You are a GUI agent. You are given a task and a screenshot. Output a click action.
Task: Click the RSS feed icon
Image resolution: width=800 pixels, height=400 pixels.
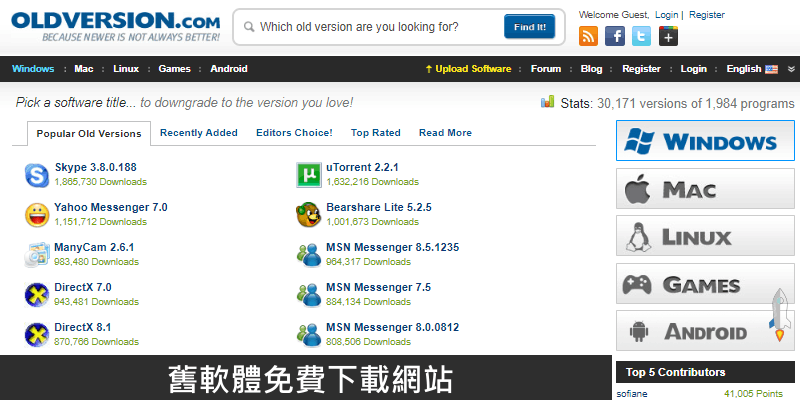pyautogui.click(x=589, y=36)
